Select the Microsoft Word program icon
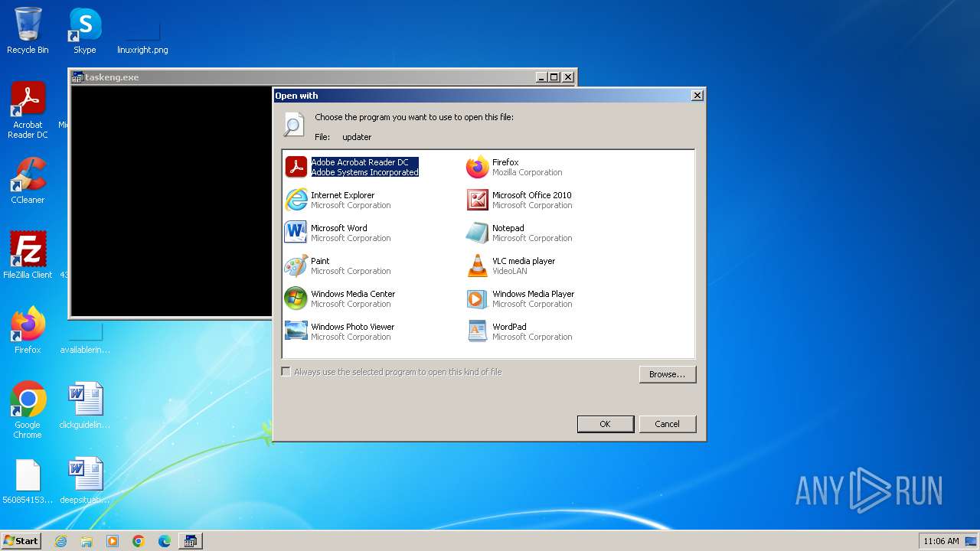 [x=296, y=233]
